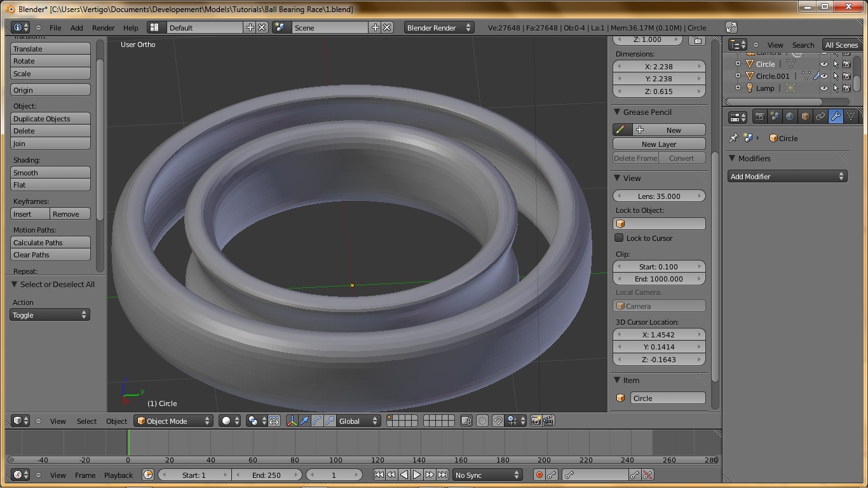Click the Circle.001 modifier wrench icon in outliner
The width and height of the screenshot is (868, 488).
816,76
